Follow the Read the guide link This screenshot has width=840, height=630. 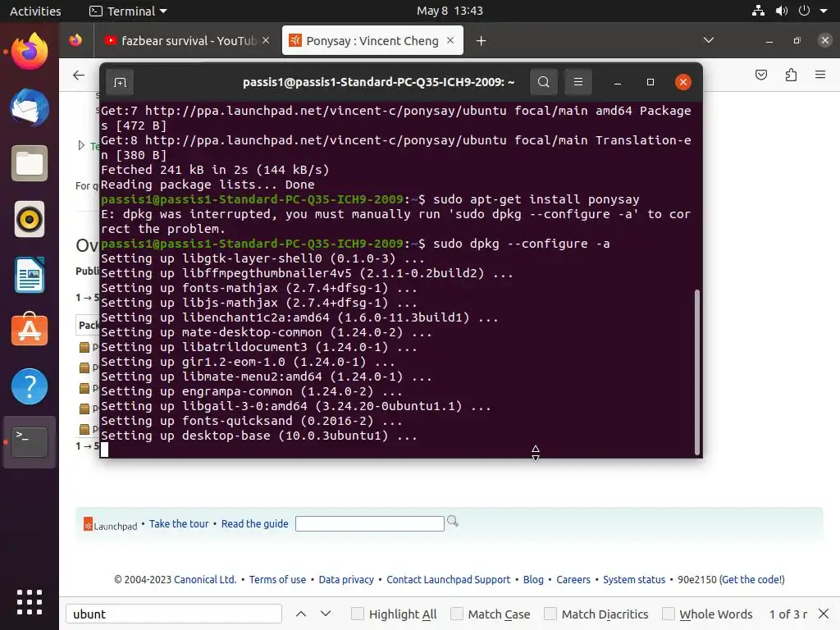(x=254, y=523)
